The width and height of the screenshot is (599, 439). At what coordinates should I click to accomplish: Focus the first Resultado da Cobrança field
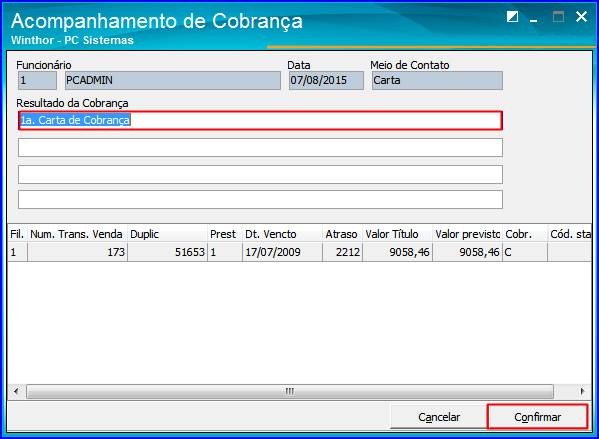pyautogui.click(x=260, y=121)
